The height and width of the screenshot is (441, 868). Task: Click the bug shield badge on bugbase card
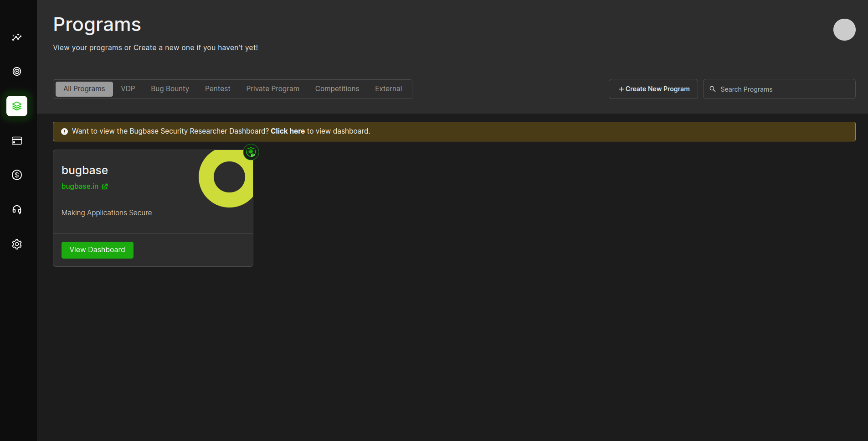tap(251, 152)
